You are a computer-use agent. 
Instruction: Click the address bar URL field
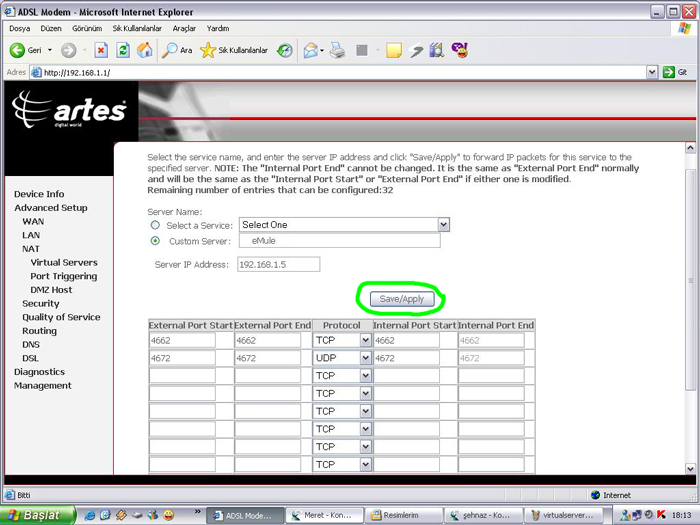pos(338,72)
